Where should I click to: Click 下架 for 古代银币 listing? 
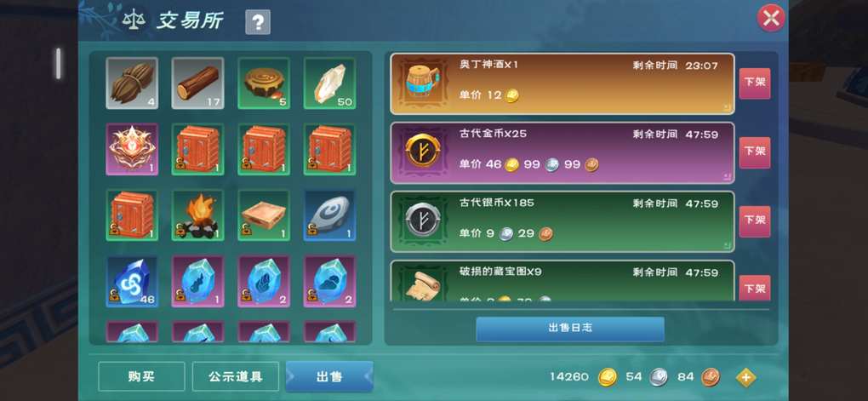(755, 221)
